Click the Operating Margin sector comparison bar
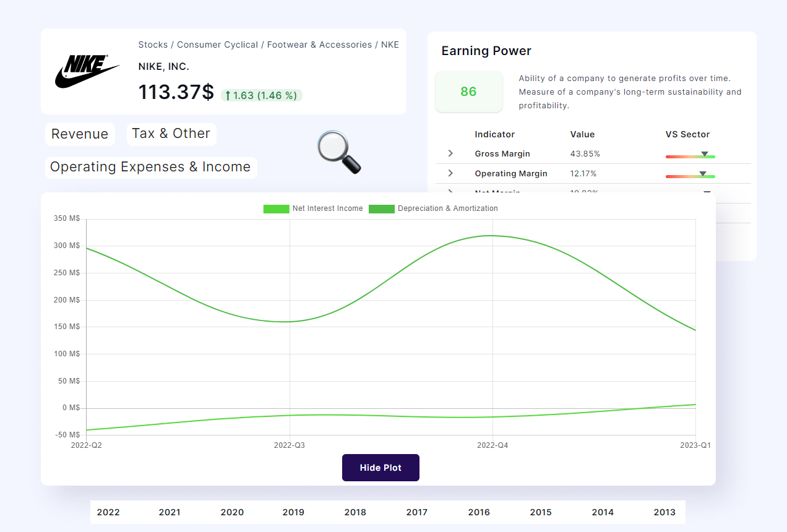The height and width of the screenshot is (532, 787). pos(690,175)
